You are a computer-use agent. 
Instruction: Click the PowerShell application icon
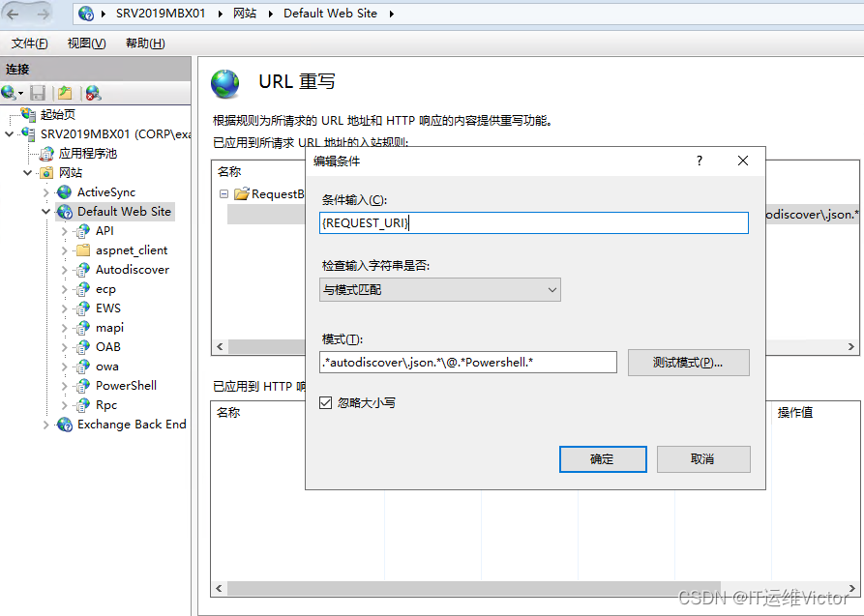click(83, 386)
